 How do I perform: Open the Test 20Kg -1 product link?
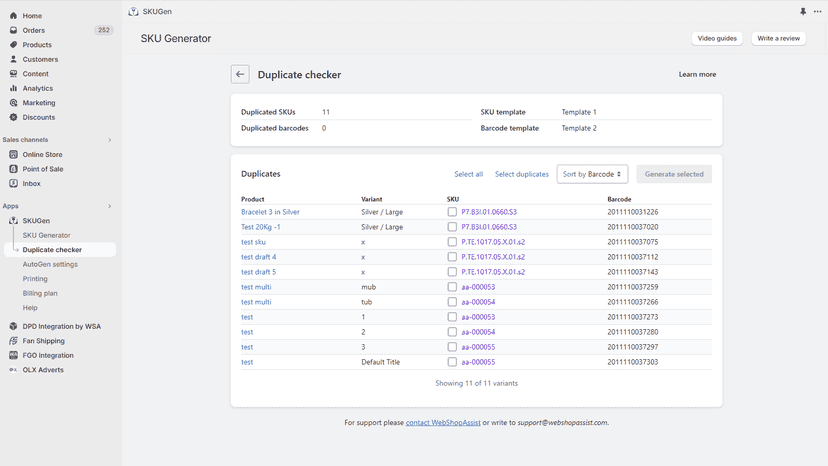[x=261, y=227]
